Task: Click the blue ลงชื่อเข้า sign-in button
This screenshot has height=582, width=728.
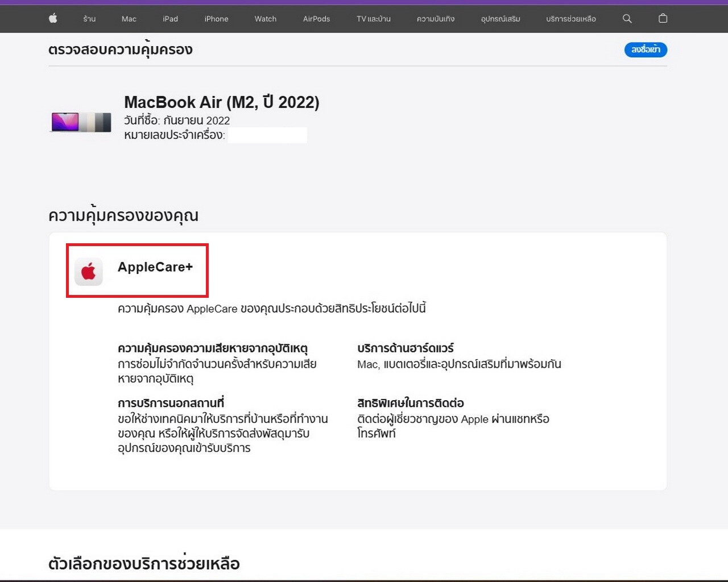Action: (646, 49)
